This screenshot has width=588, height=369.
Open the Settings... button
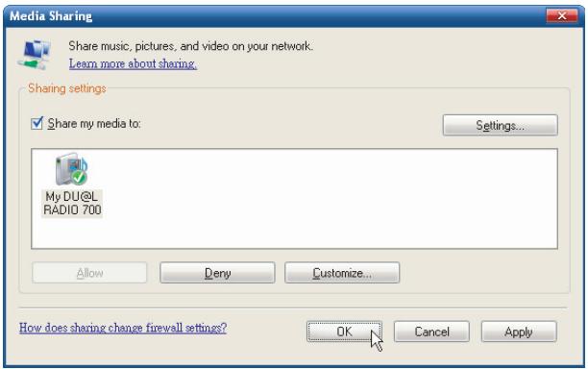point(500,125)
